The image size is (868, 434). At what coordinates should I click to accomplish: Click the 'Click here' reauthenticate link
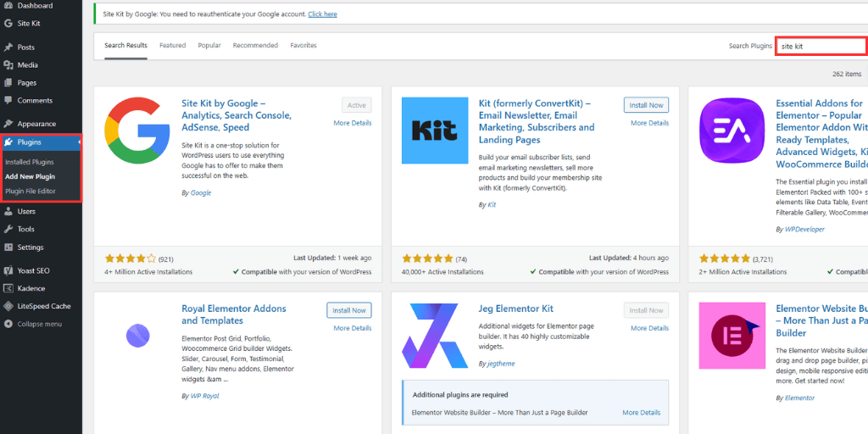[x=323, y=14]
